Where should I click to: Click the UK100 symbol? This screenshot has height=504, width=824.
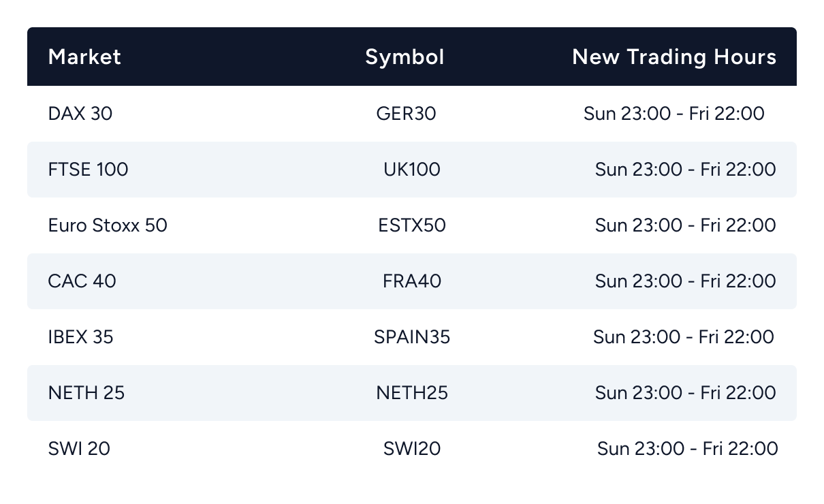(412, 169)
